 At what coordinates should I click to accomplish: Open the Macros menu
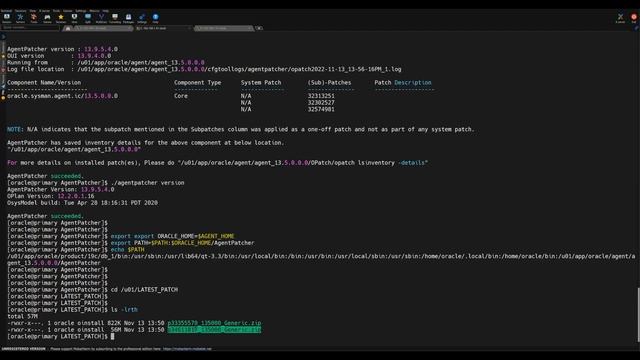coord(94,11)
